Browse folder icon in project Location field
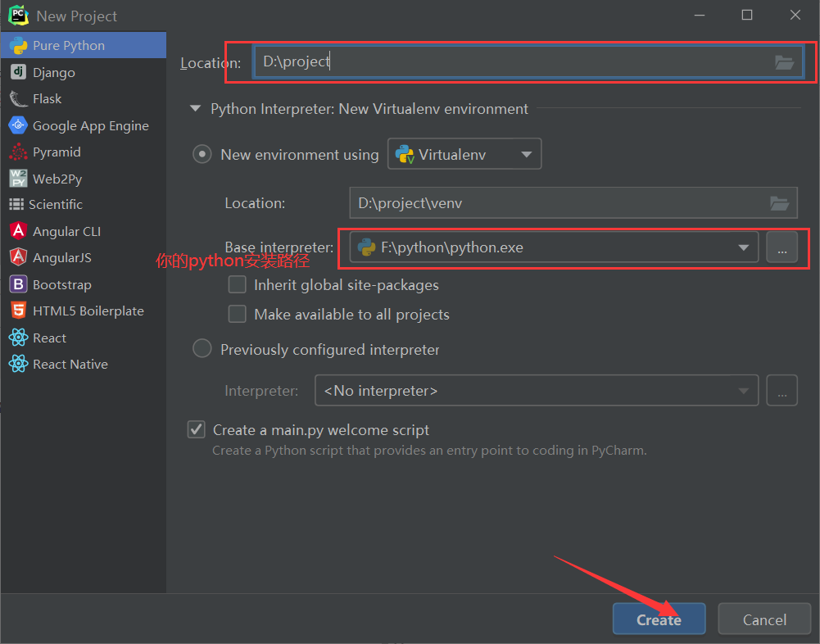820x644 pixels. click(x=784, y=62)
